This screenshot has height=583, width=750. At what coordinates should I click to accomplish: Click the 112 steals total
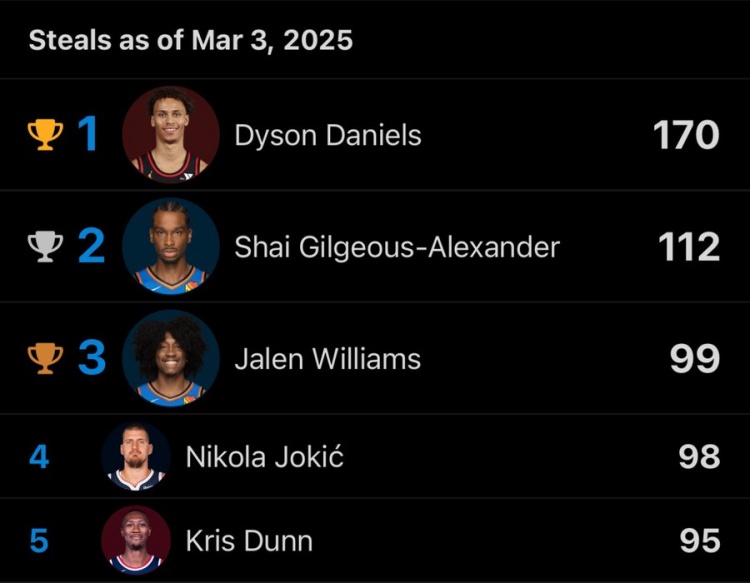tap(689, 247)
